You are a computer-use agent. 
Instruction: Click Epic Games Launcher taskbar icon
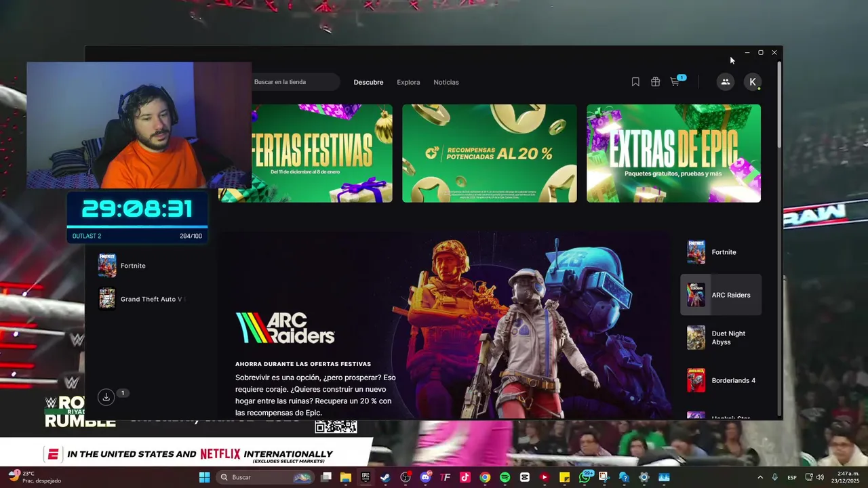[x=366, y=477]
